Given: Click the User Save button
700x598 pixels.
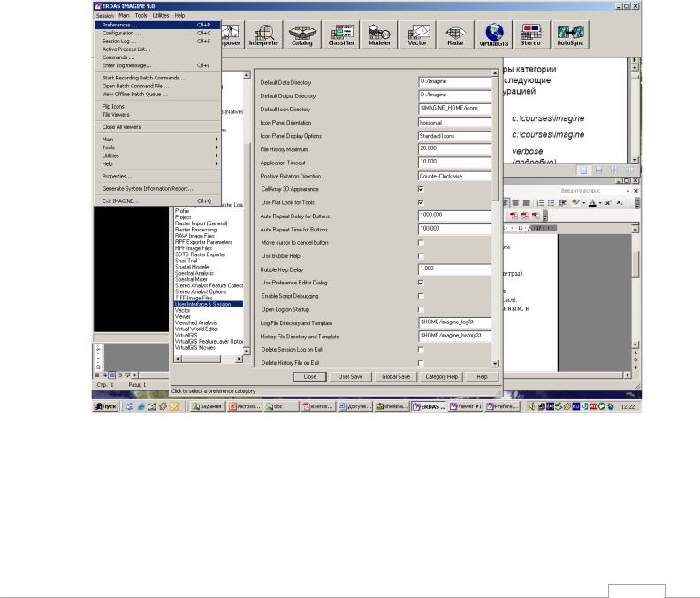Looking at the screenshot, I should click(351, 377).
